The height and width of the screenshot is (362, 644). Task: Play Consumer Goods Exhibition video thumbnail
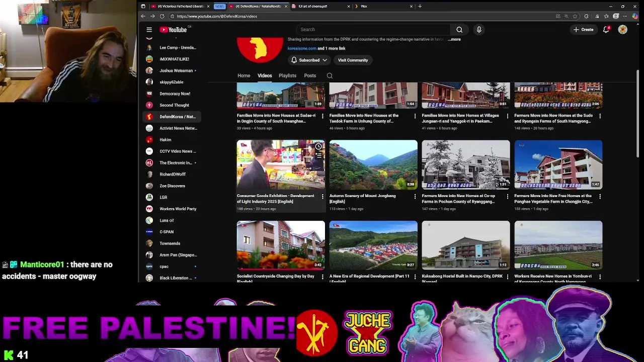[x=281, y=165]
